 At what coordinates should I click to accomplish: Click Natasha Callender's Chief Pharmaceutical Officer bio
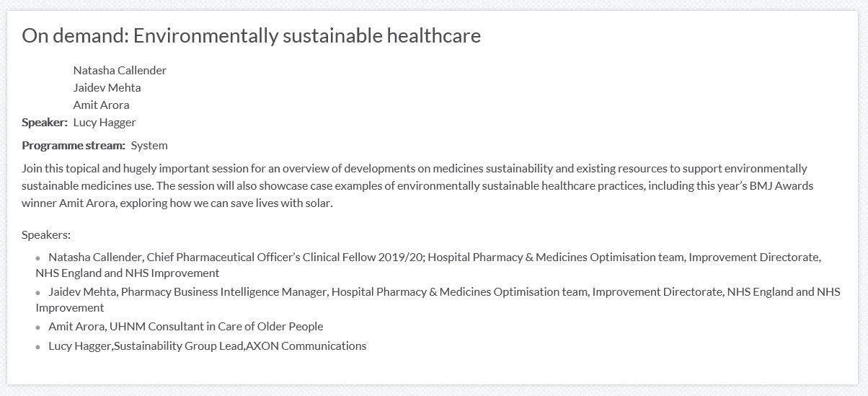[428, 265]
